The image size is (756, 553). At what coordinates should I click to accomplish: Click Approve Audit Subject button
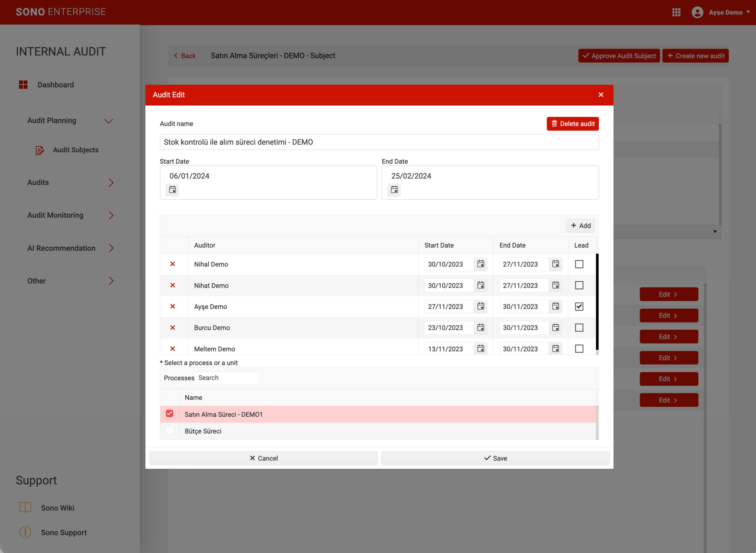click(x=619, y=56)
